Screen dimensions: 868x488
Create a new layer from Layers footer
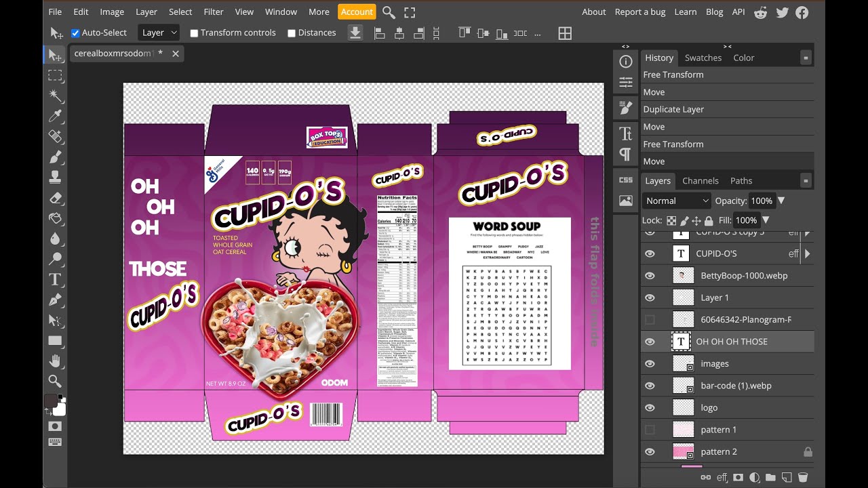pyautogui.click(x=787, y=477)
